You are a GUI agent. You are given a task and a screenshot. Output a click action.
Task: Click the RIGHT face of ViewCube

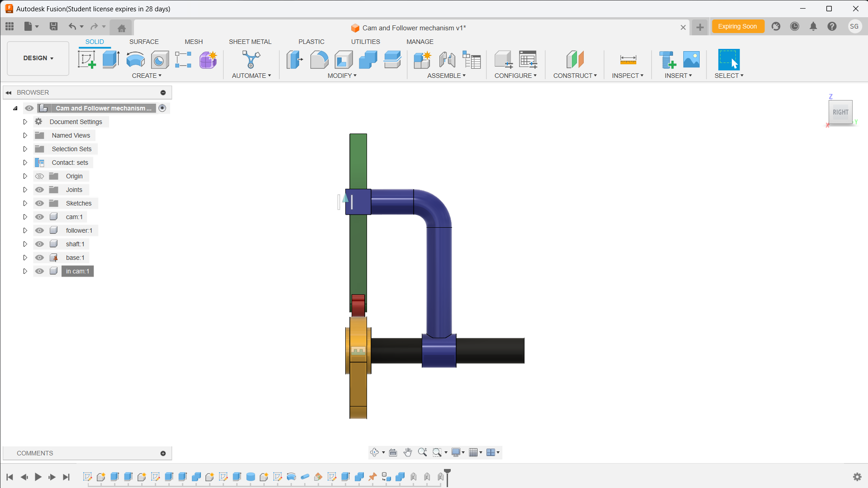[840, 112]
